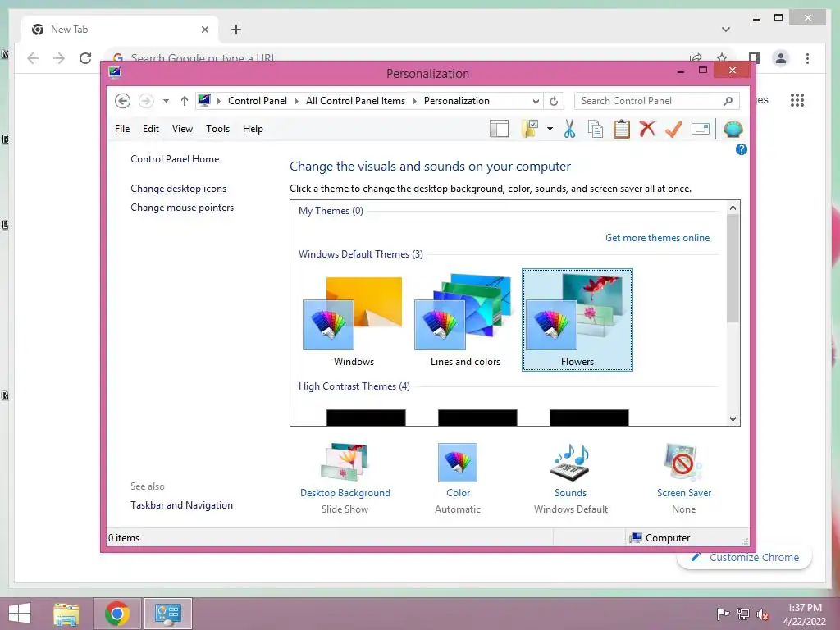Viewport: 840px width, 630px height.
Task: Open the Help menu
Action: coord(253,129)
